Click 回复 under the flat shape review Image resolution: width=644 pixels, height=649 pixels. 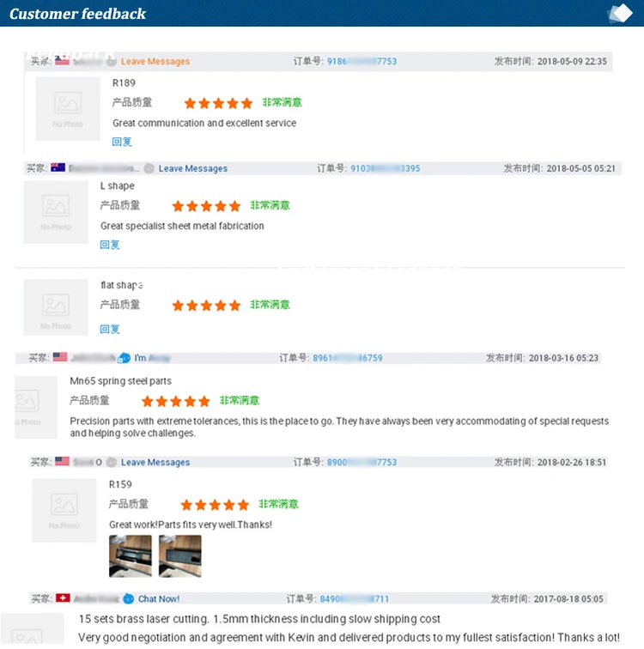point(110,329)
